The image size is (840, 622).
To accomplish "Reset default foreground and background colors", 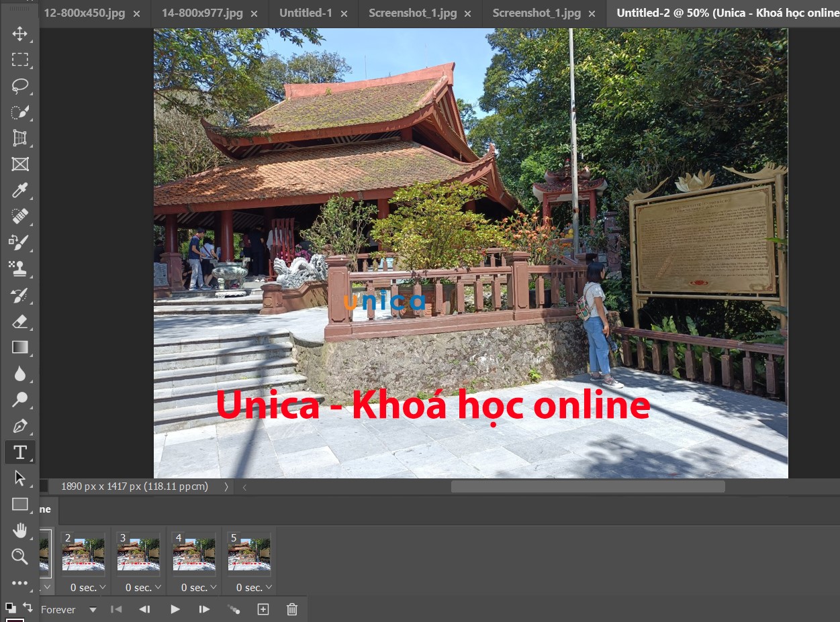I will (10, 607).
